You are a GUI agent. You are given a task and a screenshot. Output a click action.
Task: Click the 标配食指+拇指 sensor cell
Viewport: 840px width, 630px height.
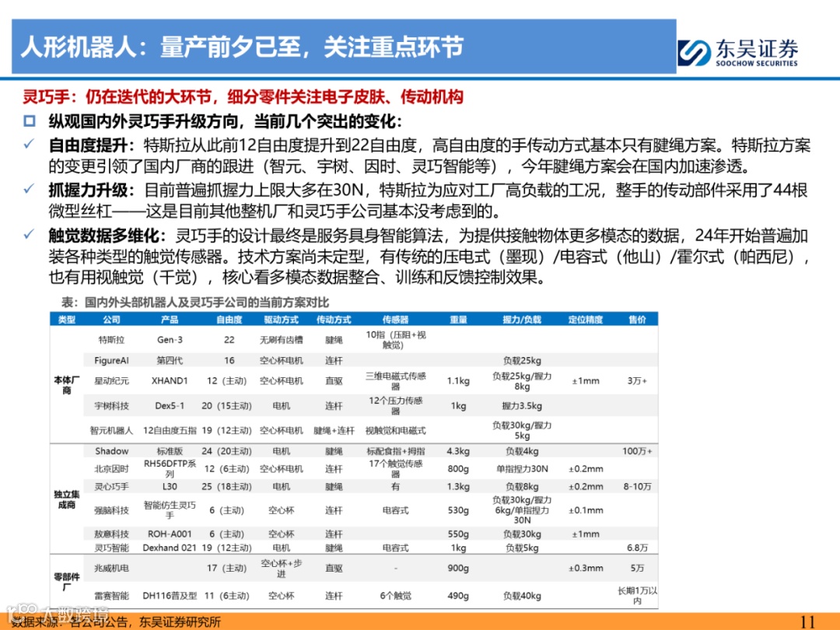[395, 451]
